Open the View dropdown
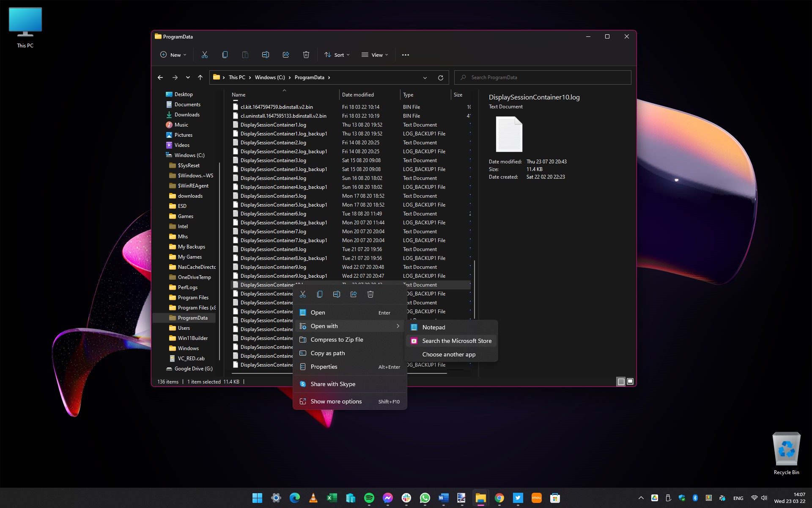The width and height of the screenshot is (812, 508). coord(374,55)
